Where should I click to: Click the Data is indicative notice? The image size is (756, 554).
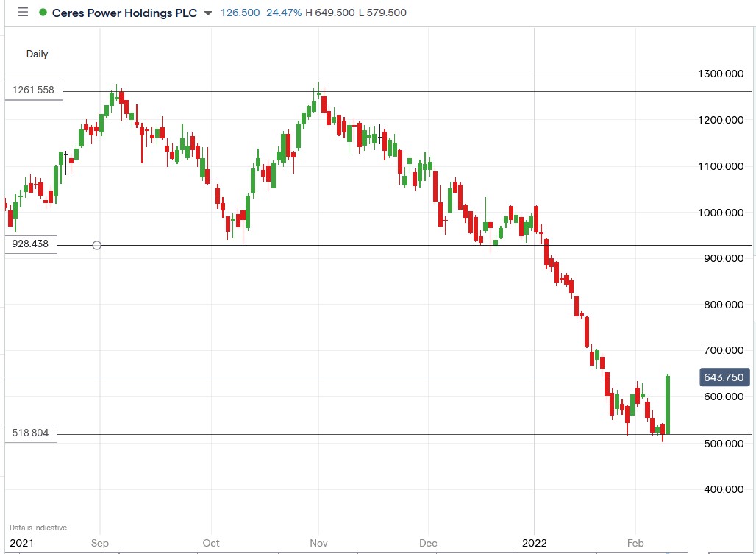[37, 528]
